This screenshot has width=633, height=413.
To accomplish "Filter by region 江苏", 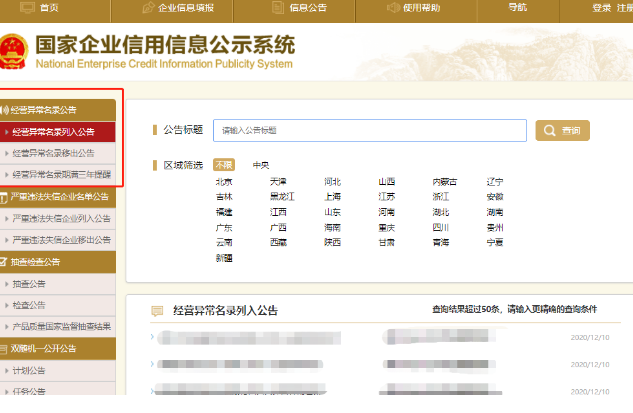I will click(387, 197).
